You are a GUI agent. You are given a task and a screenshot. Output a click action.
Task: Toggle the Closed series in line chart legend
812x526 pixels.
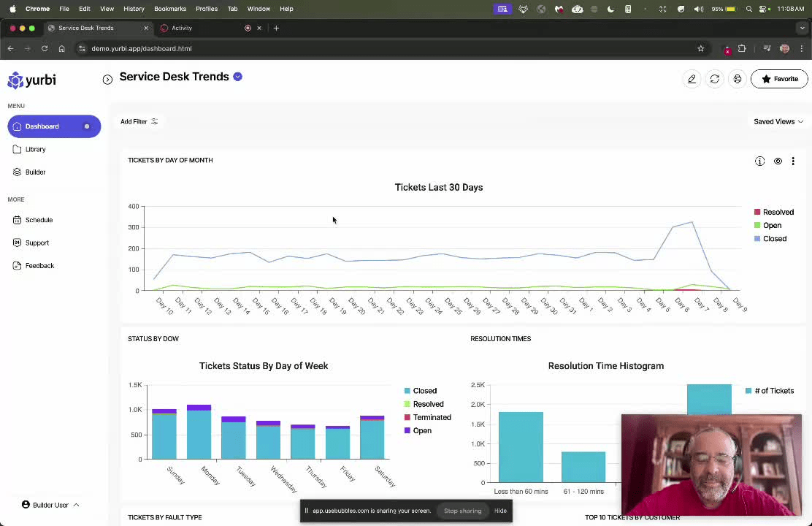point(770,239)
